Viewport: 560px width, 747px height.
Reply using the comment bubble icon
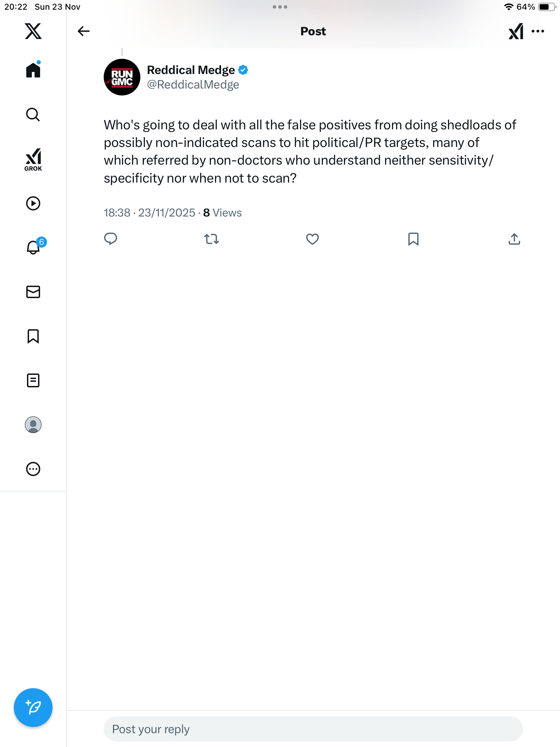(x=111, y=239)
